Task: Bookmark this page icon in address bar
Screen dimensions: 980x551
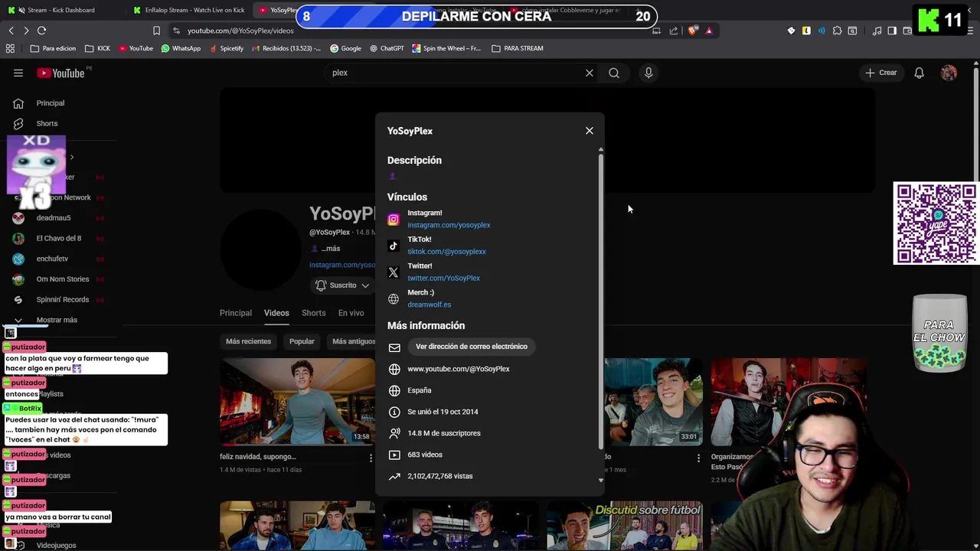Action: click(156, 31)
